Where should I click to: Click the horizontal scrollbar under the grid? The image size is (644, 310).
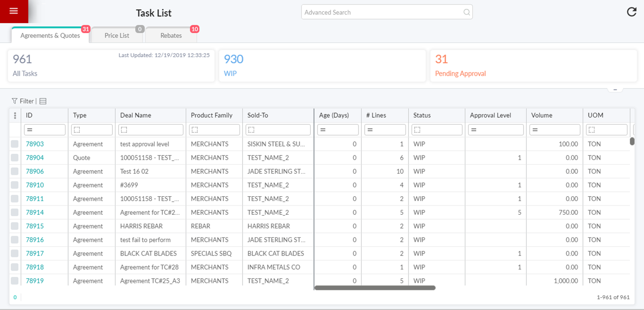click(375, 288)
